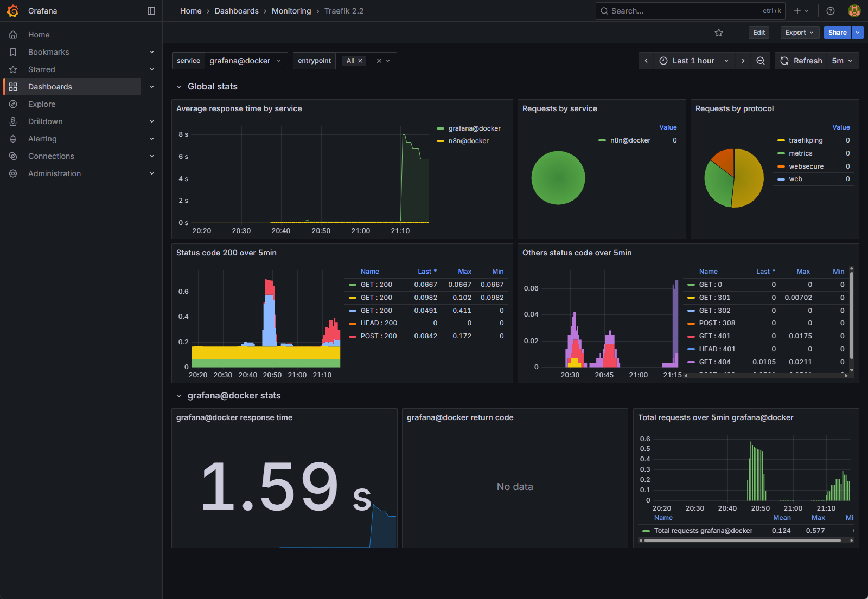Expand the Administration section chevron
The image size is (868, 599).
[x=152, y=173]
